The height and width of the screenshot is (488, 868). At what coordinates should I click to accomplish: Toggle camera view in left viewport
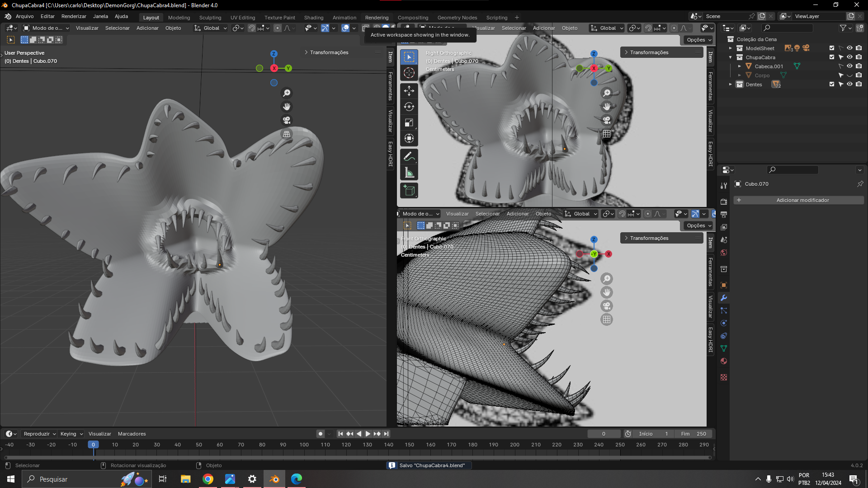pyautogui.click(x=287, y=120)
